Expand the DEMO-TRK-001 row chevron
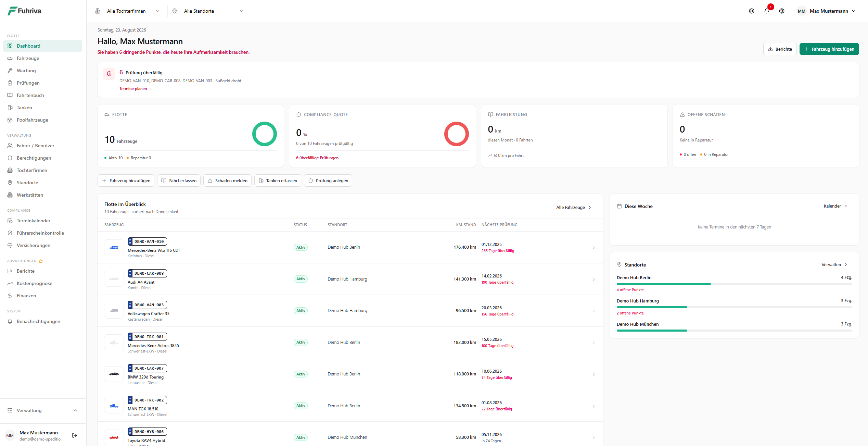 point(594,343)
